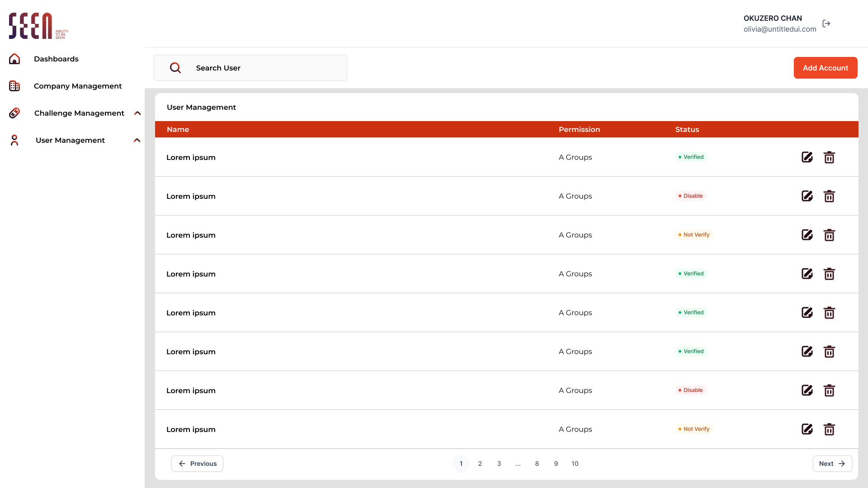Screen dimensions: 868x488
Task: Collapse the Challenge Management chevron
Action: (x=137, y=113)
